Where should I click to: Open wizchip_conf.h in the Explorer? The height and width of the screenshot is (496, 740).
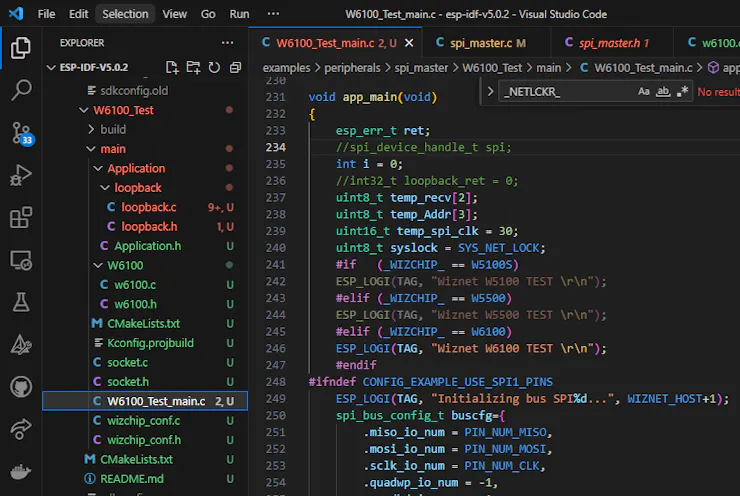[x=145, y=439]
